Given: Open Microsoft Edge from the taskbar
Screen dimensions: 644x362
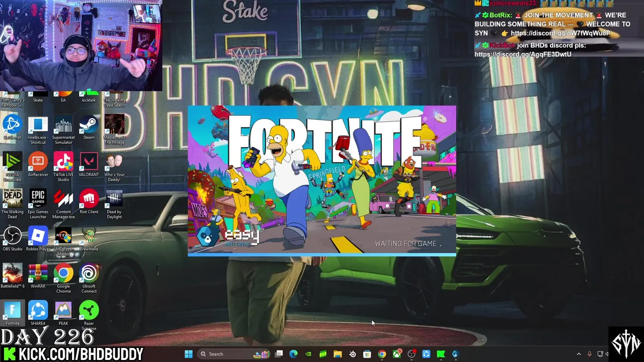Looking at the screenshot, I should pos(294,354).
